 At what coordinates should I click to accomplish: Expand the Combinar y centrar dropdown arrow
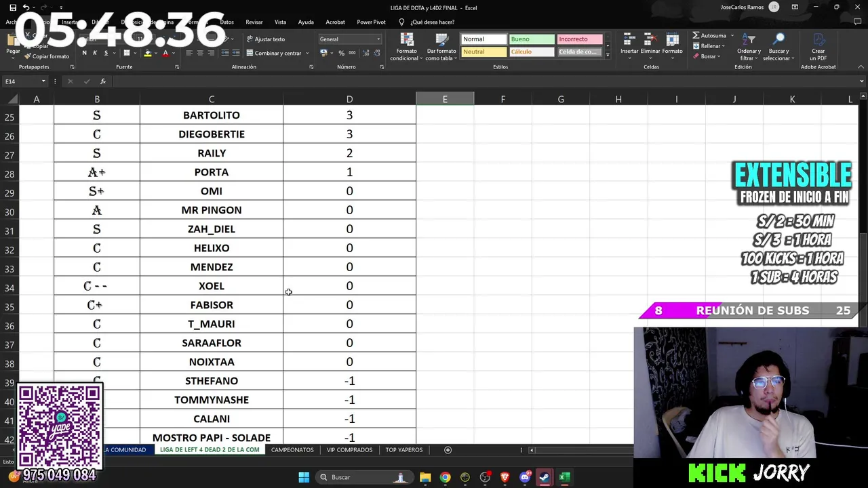coord(308,53)
